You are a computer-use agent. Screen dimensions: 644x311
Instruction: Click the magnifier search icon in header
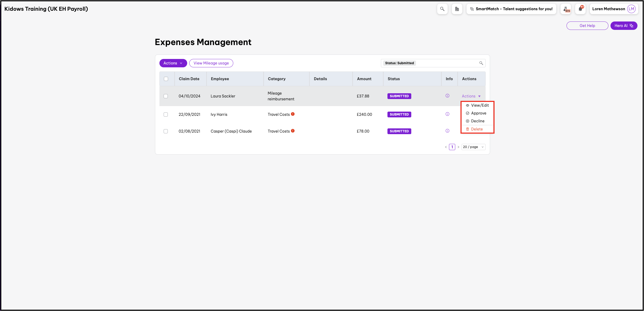point(442,9)
